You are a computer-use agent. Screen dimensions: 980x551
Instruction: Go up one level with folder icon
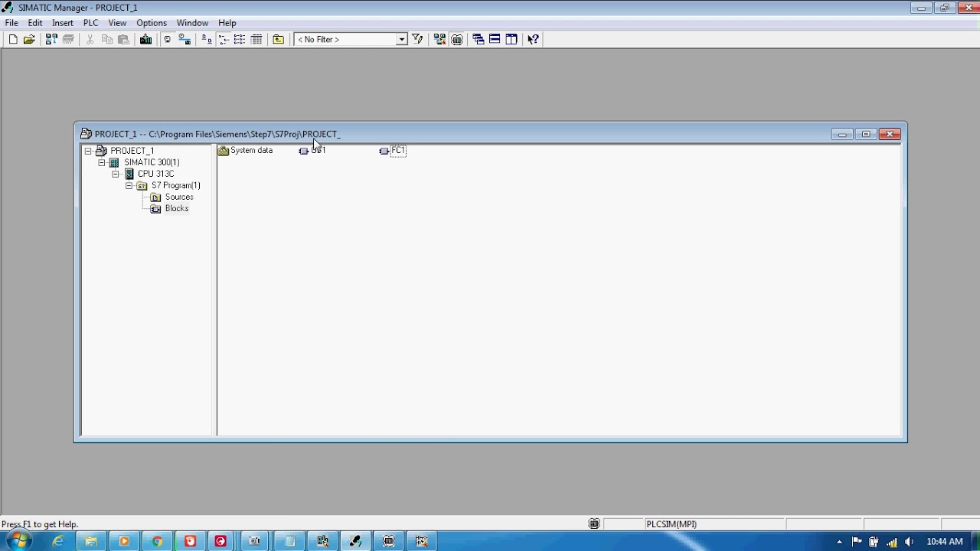pyautogui.click(x=279, y=39)
